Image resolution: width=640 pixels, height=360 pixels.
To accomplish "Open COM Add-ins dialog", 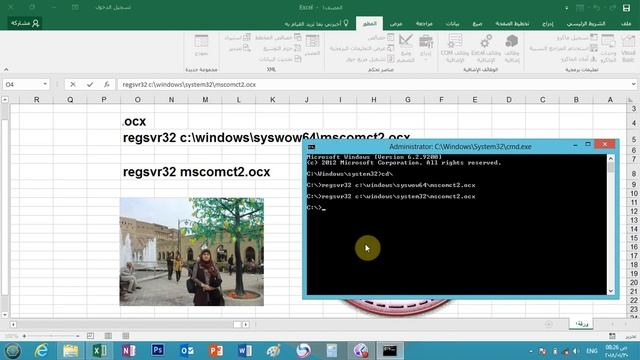I will (x=454, y=48).
